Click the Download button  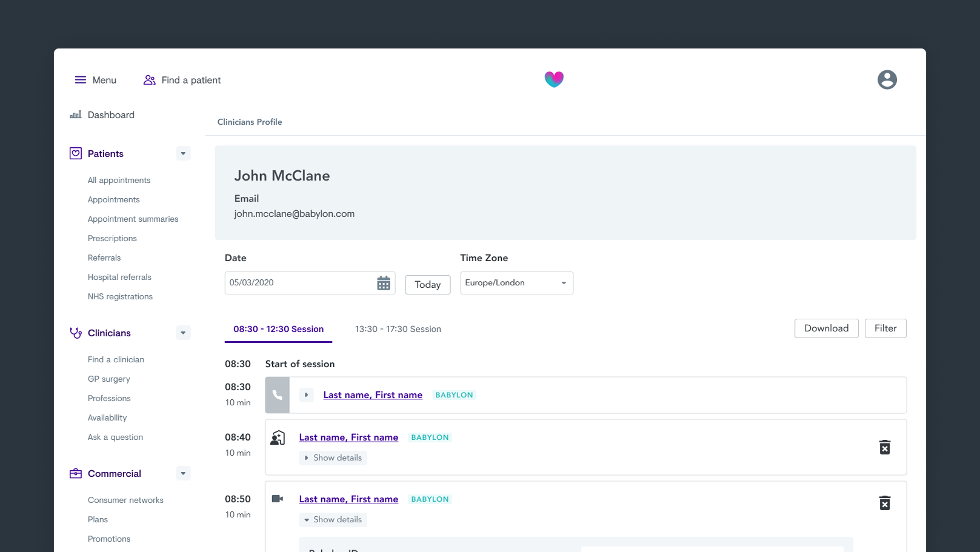point(826,328)
